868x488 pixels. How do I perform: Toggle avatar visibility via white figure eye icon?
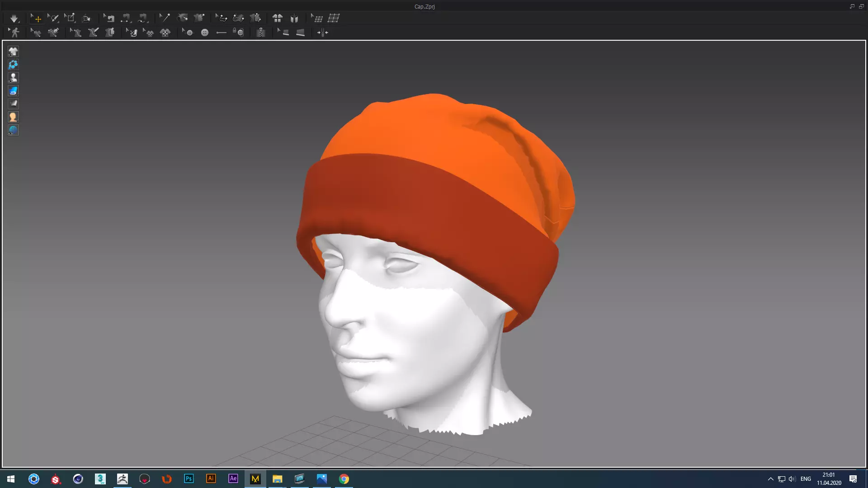point(13,78)
